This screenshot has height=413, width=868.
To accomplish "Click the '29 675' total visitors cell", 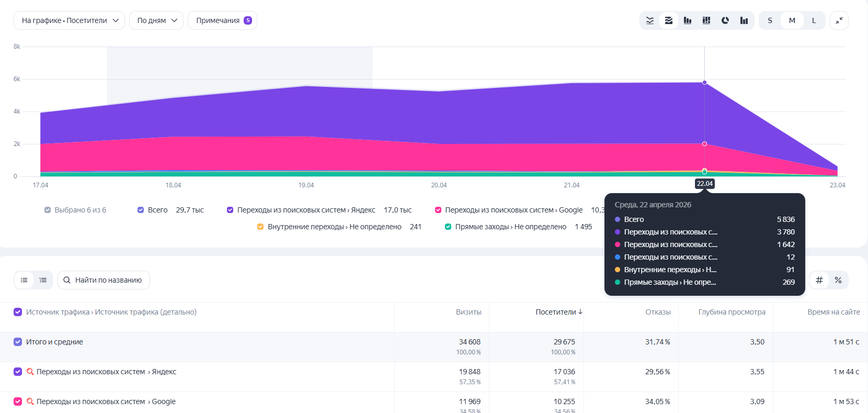I will click(564, 342).
